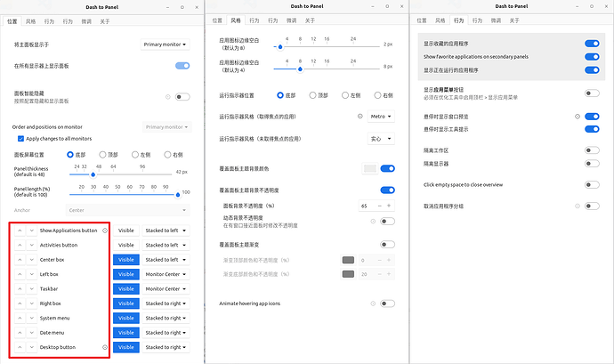
Task: Open the Metro indicator style dropdown
Action: (x=381, y=117)
